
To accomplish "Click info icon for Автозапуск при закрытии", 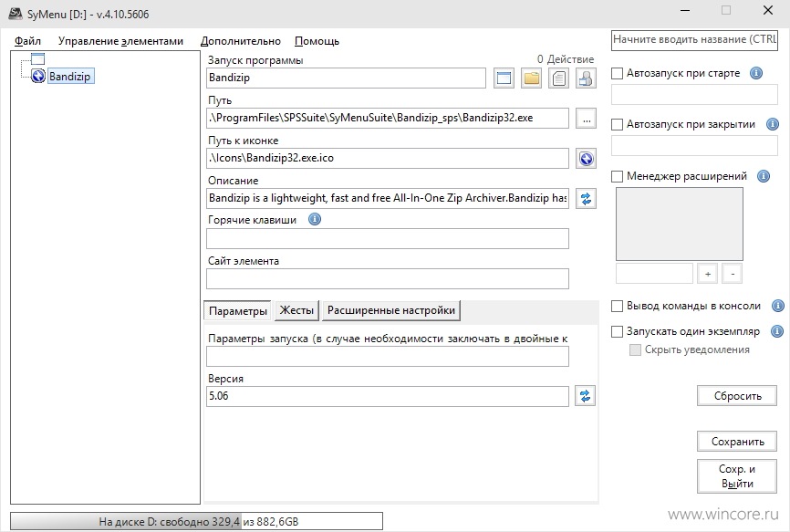I will pyautogui.click(x=773, y=124).
